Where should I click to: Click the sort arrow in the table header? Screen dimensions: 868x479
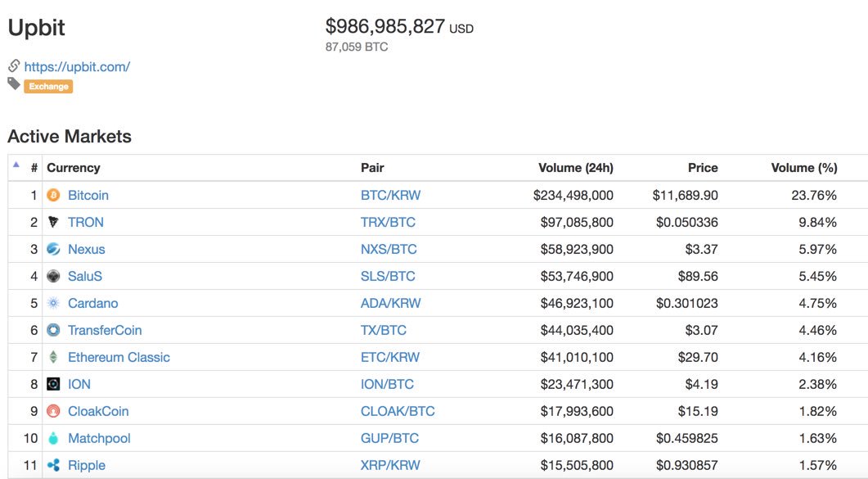coord(16,165)
